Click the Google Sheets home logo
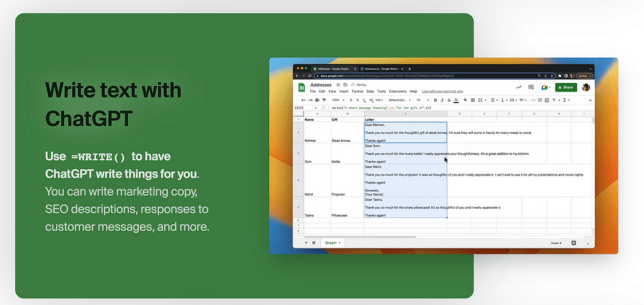Viewport: 644px width, 305px height. [x=302, y=88]
